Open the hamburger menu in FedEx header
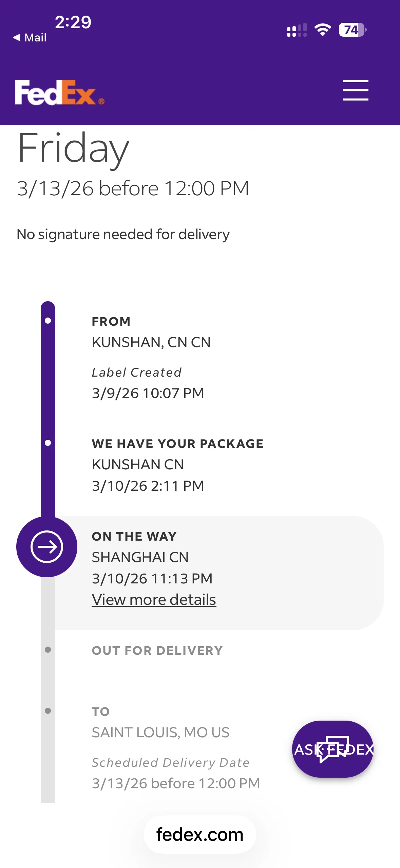The image size is (400, 868). (x=355, y=90)
